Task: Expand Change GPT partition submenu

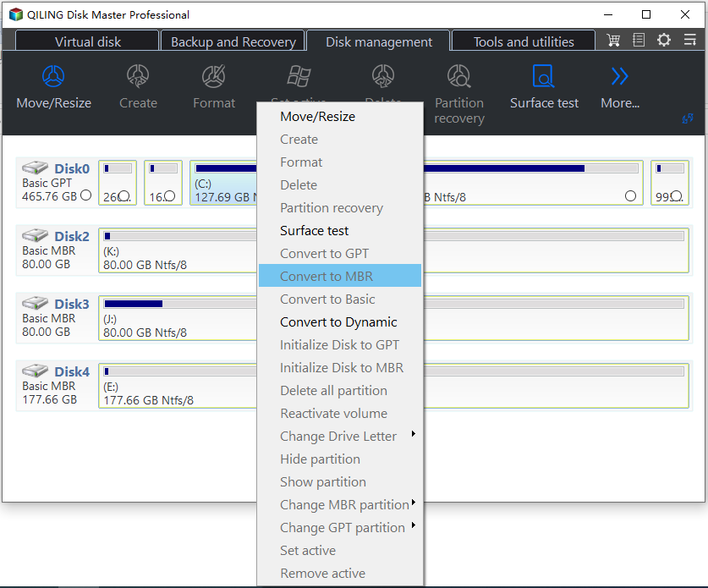Action: pyautogui.click(x=413, y=525)
